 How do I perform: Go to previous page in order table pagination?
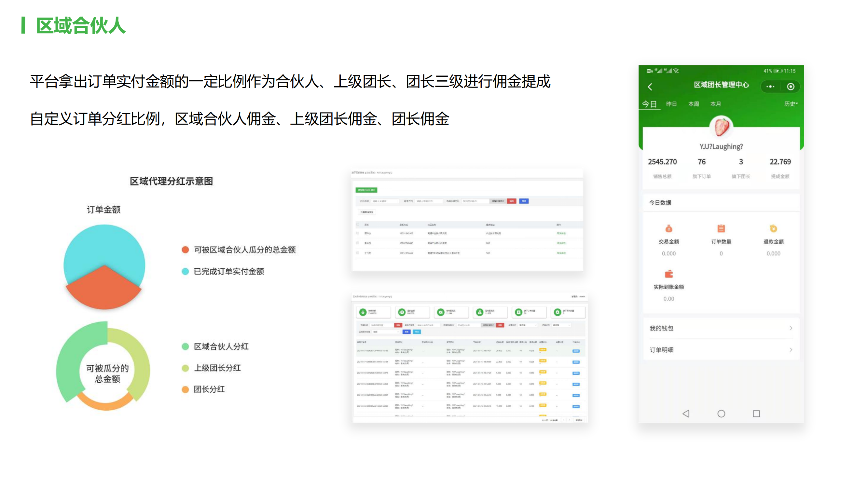(564, 420)
